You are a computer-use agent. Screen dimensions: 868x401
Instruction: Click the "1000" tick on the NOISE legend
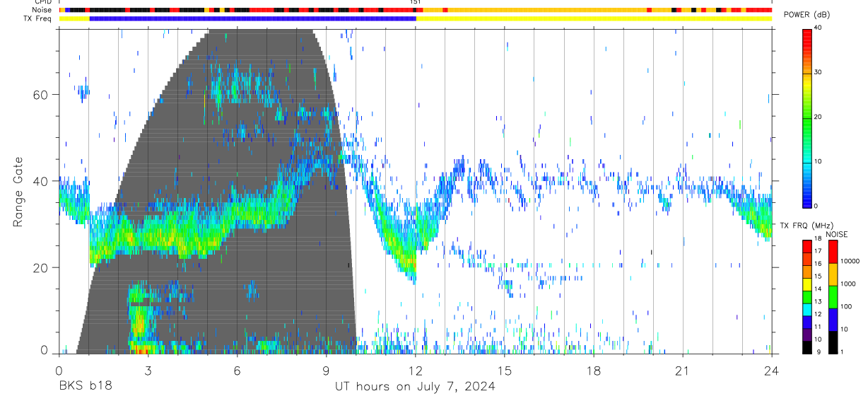click(x=848, y=284)
